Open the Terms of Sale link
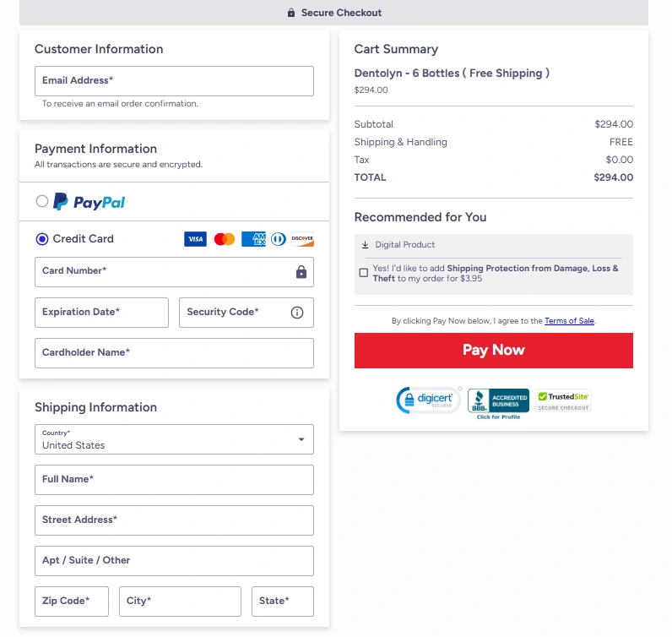 click(x=569, y=321)
